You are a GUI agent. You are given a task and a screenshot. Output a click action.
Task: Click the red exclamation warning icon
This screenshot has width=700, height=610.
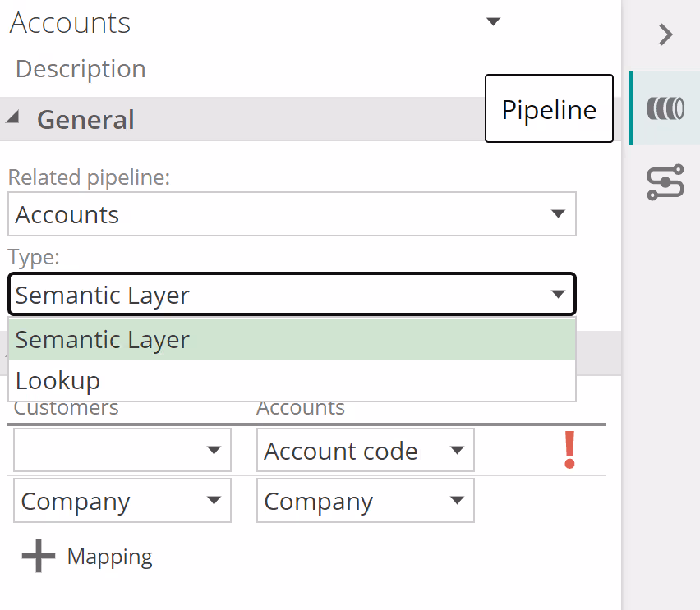coord(569,451)
